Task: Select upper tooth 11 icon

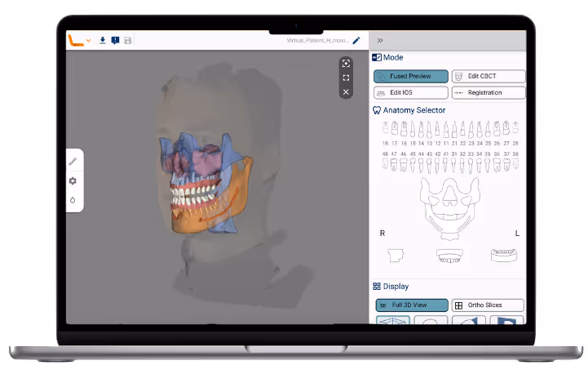Action: [x=446, y=129]
